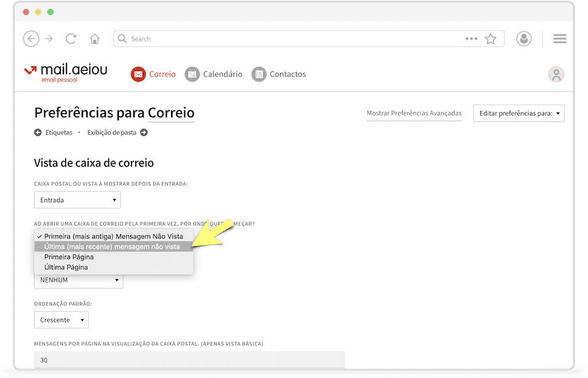Open the Correio mail tab
Image resolution: width=588 pixels, height=378 pixels.
(154, 74)
